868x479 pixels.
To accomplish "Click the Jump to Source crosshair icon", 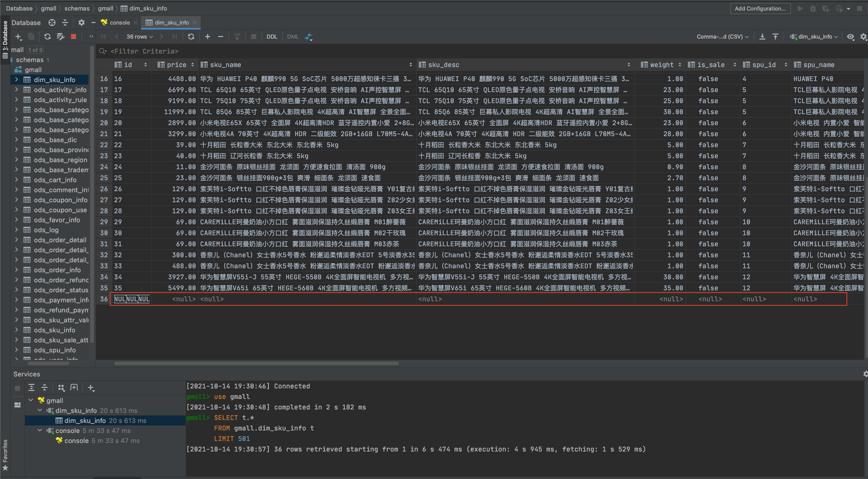I will tap(52, 23).
